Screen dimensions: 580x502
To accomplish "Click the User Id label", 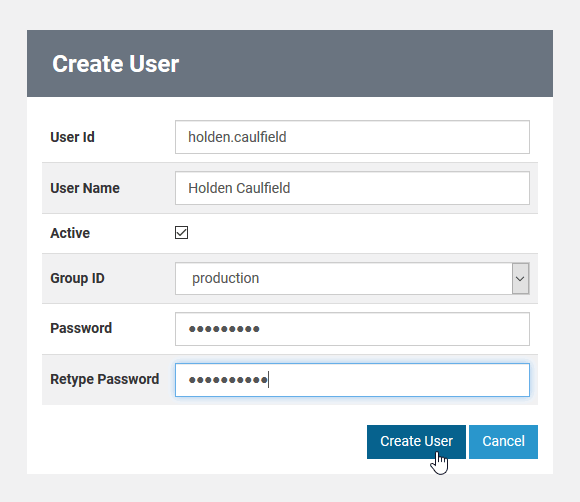I will click(x=72, y=137).
